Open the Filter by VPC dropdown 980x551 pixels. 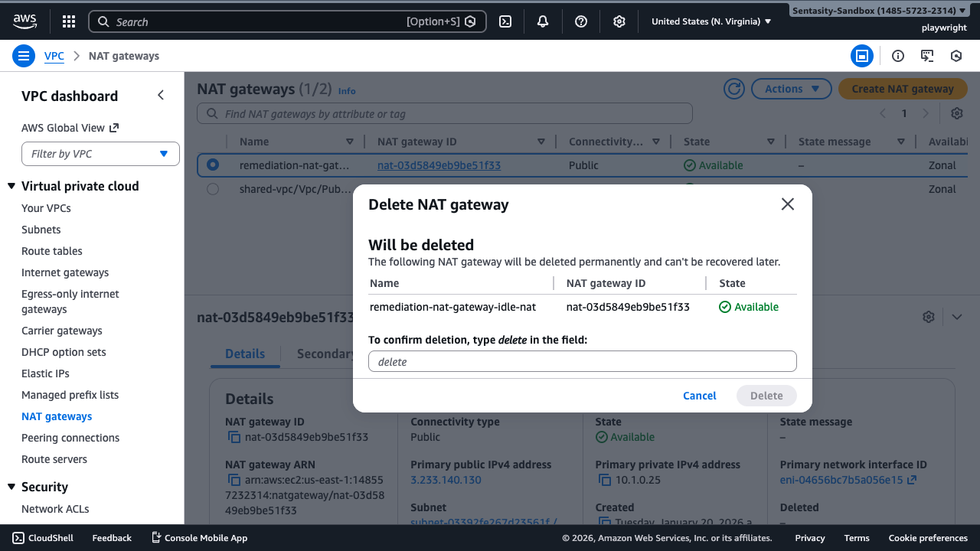pos(100,153)
